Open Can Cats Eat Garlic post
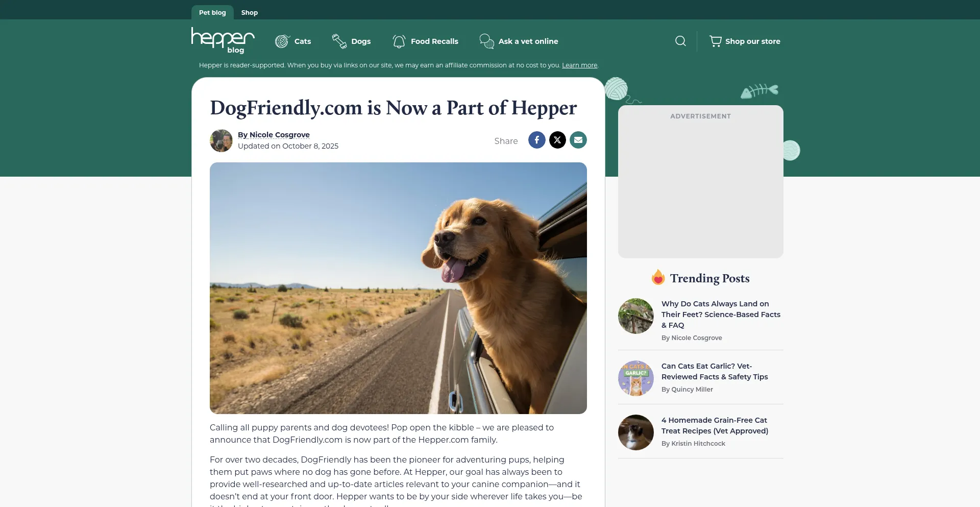Image resolution: width=980 pixels, height=507 pixels. point(715,371)
